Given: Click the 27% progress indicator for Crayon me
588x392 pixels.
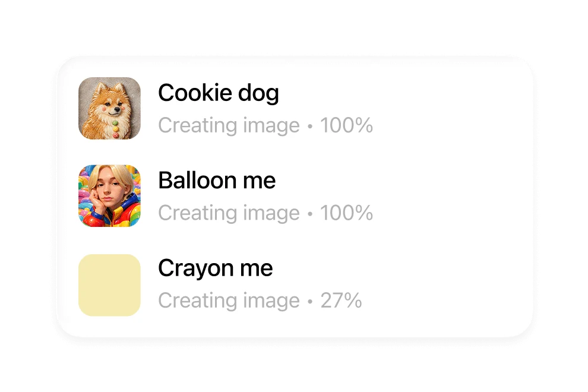Looking at the screenshot, I should click(x=342, y=301).
